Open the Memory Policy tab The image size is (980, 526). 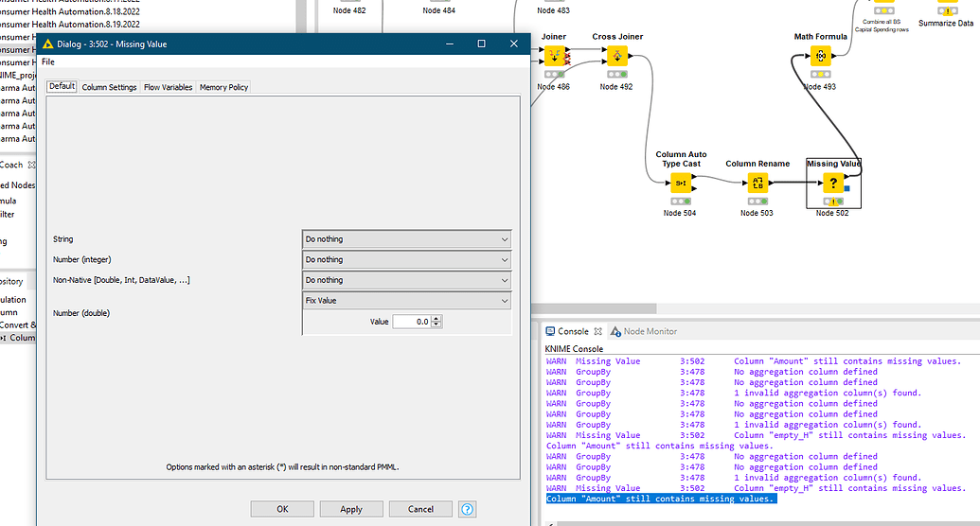tap(223, 87)
